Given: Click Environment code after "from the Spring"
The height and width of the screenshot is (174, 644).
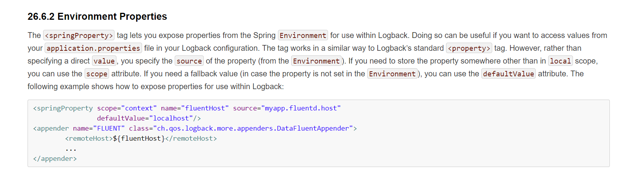Looking at the screenshot, I should click(x=303, y=36).
